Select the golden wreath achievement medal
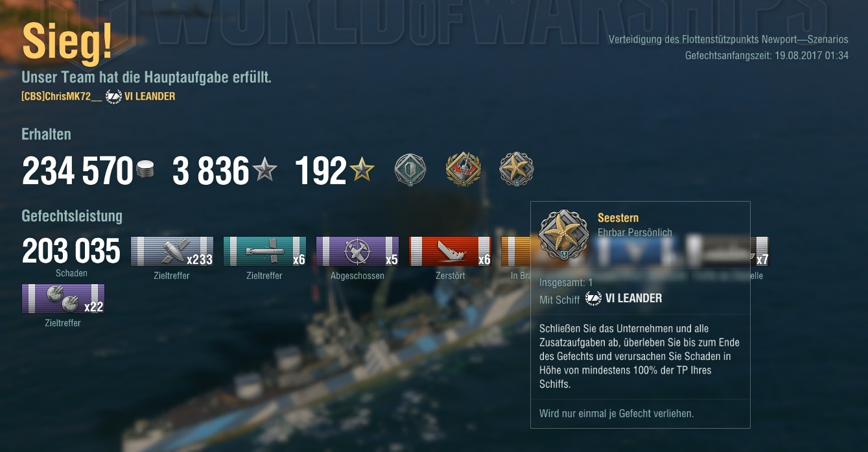The height and width of the screenshot is (452, 868). click(463, 170)
